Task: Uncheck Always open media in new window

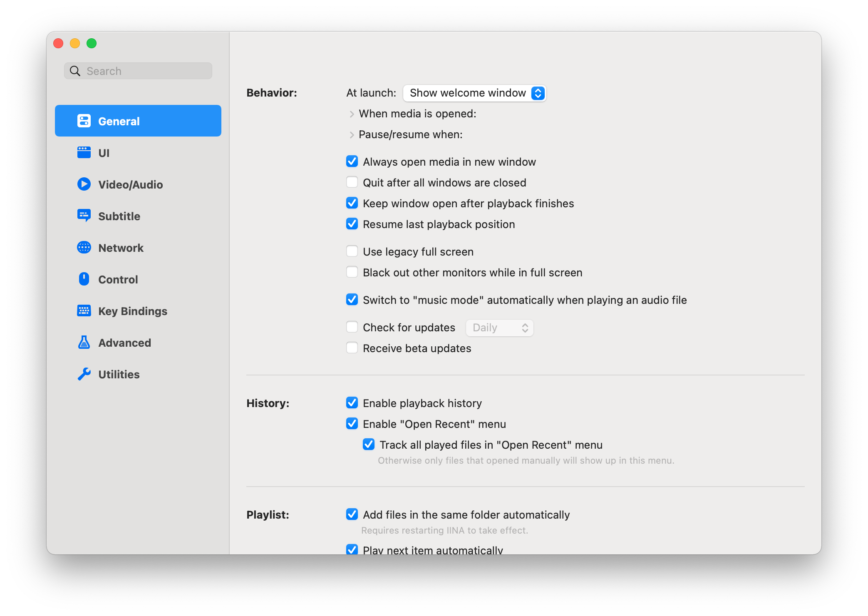Action: 352,161
